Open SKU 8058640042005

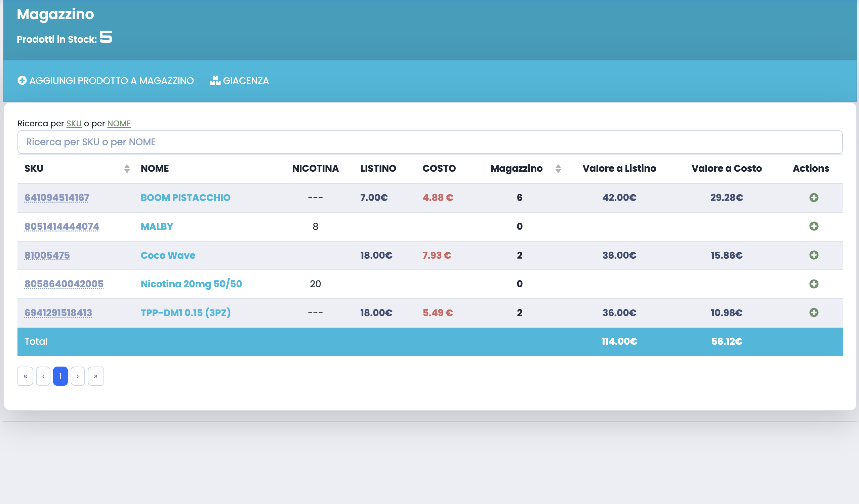(64, 284)
